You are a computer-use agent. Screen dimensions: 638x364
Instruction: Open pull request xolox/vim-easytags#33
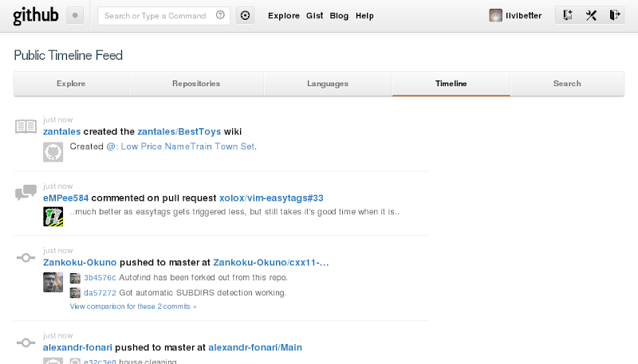tap(271, 198)
